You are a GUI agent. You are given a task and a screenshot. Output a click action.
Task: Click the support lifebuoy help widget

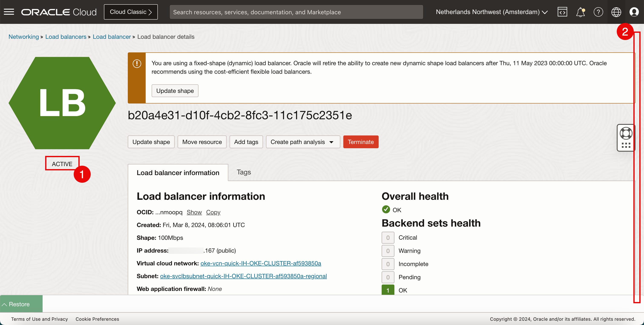(626, 133)
